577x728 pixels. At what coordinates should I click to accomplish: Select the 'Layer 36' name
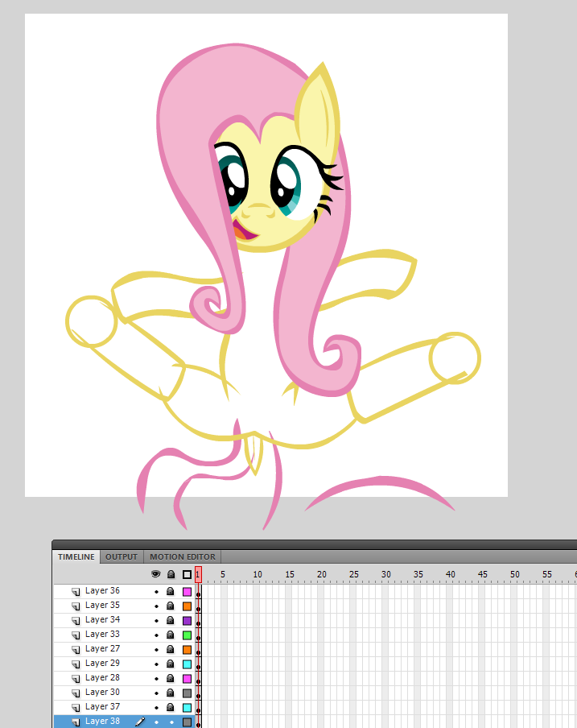pyautogui.click(x=102, y=590)
